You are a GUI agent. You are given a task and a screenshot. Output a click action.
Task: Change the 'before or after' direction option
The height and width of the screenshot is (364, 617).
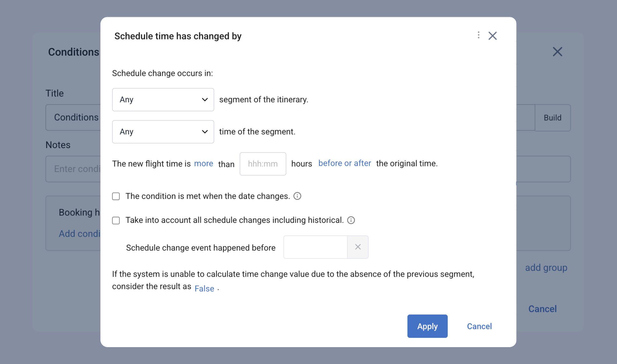point(344,163)
